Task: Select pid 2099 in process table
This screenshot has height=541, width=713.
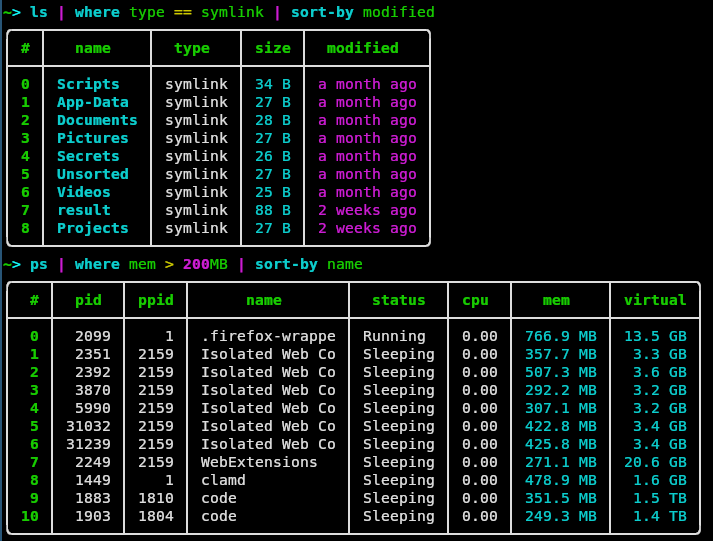Action: click(x=92, y=336)
